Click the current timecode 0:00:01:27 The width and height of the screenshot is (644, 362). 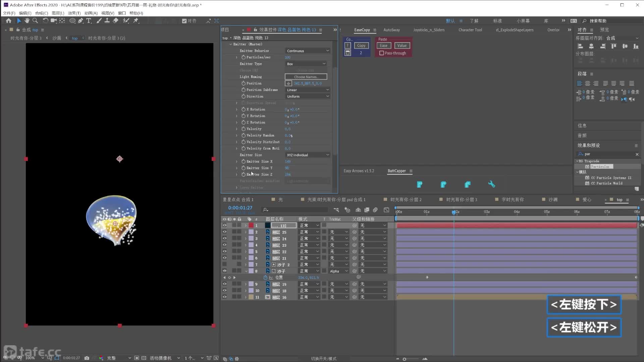(240, 208)
